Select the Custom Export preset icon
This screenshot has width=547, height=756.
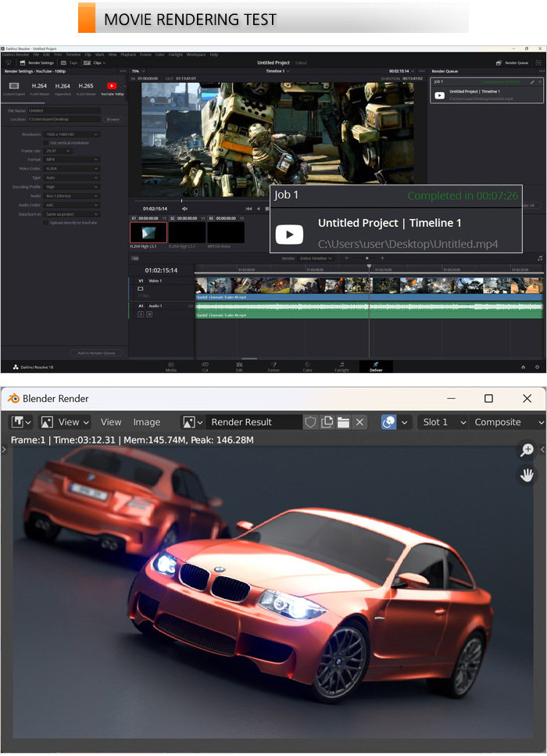coord(14,86)
